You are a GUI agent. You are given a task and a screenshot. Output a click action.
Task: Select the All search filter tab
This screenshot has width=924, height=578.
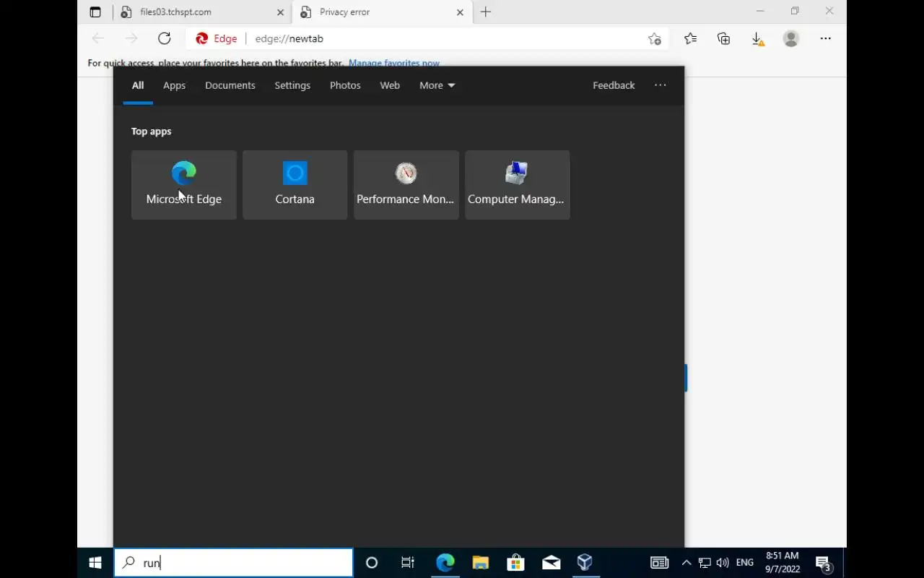coord(138,85)
